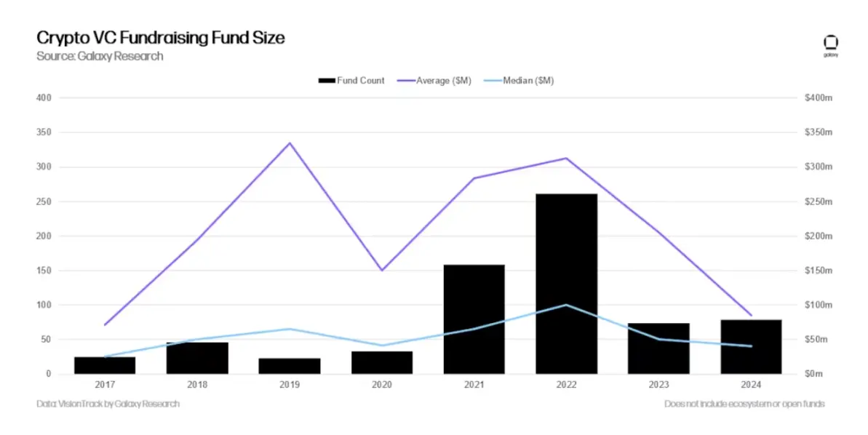Toggle the Fund Count legend label

pos(360,81)
